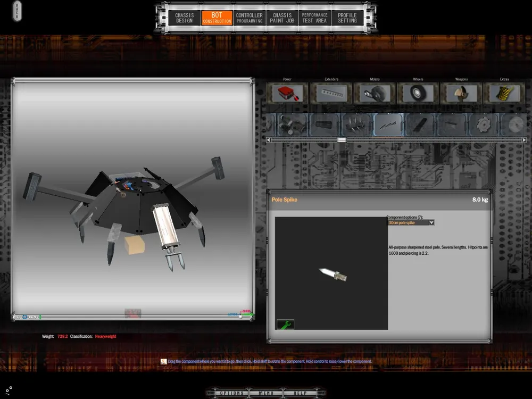This screenshot has width=532, height=399.
Task: Switch to the Chassis Design tab
Action: click(185, 18)
